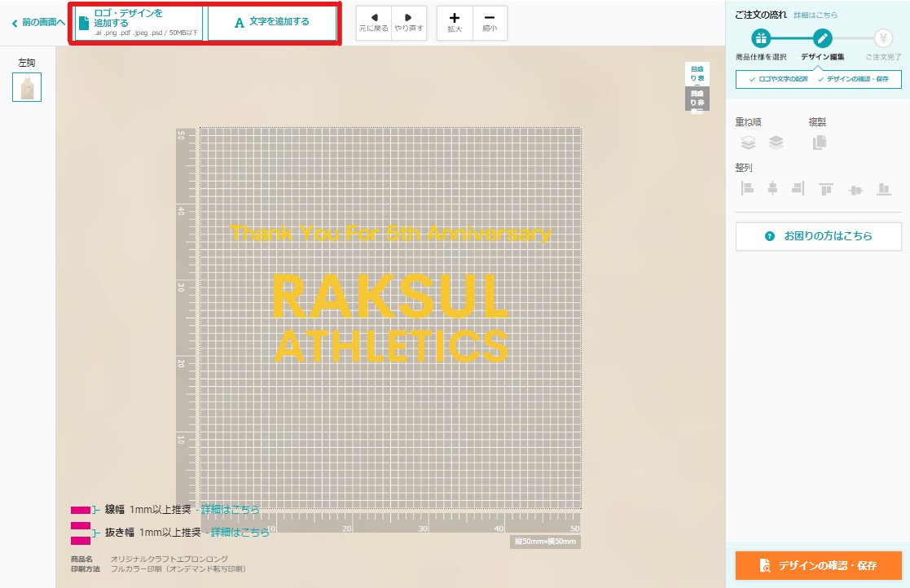
Task: Align selection to vertical middle
Action: [x=855, y=190]
